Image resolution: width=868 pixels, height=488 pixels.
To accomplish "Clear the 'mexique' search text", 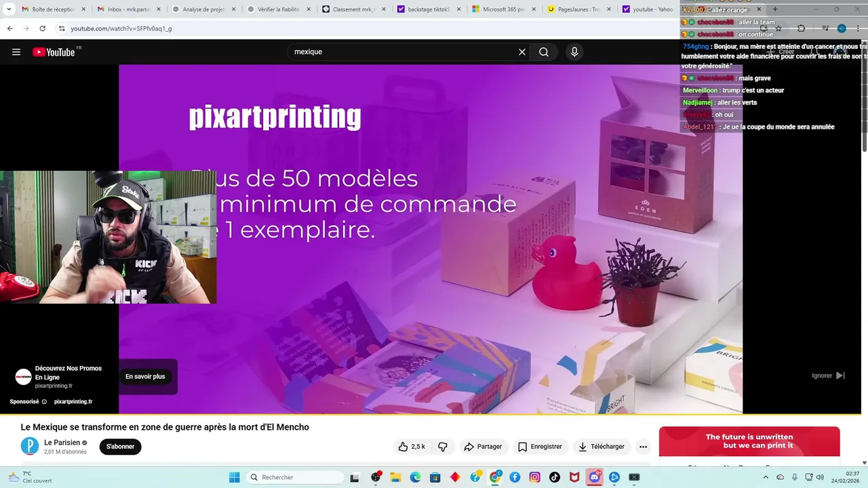I will [522, 52].
